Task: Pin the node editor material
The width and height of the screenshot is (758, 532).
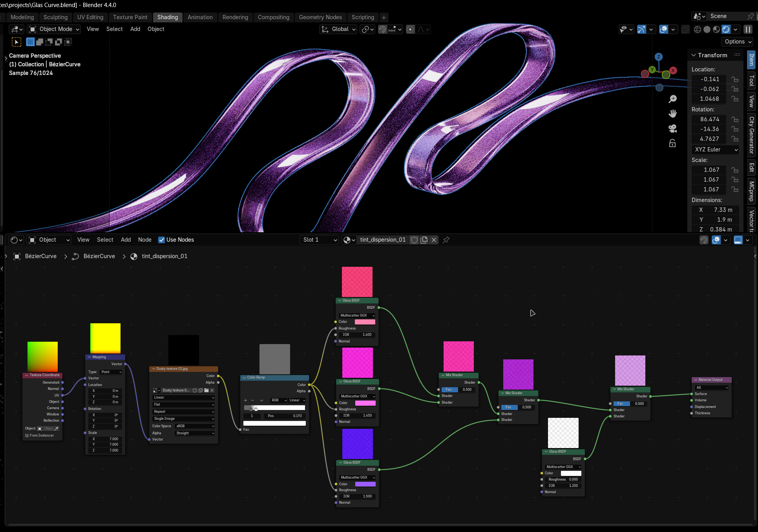Action: [x=446, y=240]
